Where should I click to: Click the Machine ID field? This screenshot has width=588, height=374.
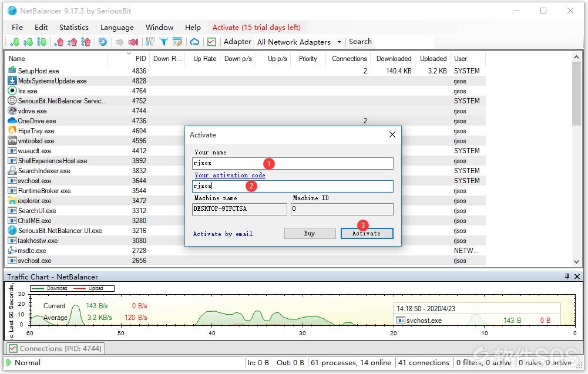(x=342, y=209)
